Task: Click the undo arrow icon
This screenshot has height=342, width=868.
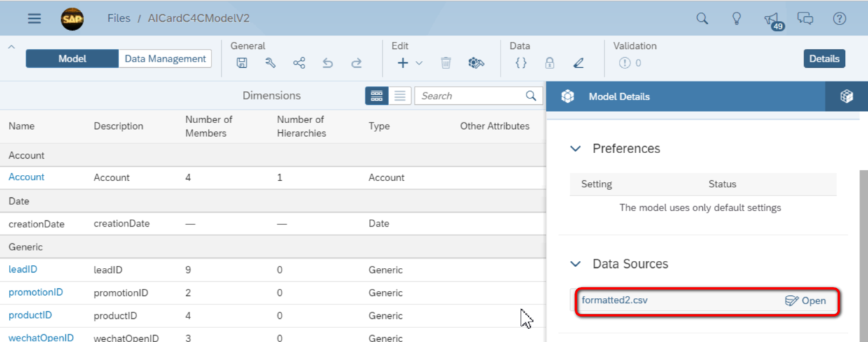Action: pyautogui.click(x=328, y=63)
